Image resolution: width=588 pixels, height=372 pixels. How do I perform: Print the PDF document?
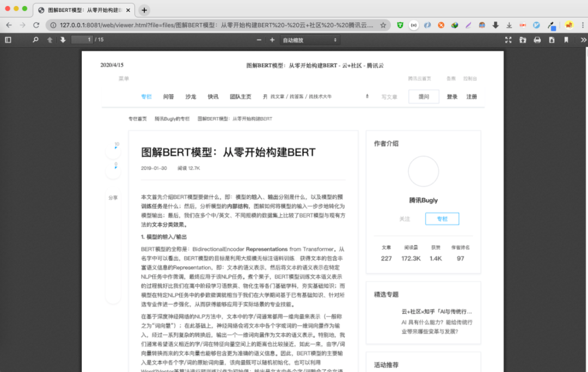(537, 40)
